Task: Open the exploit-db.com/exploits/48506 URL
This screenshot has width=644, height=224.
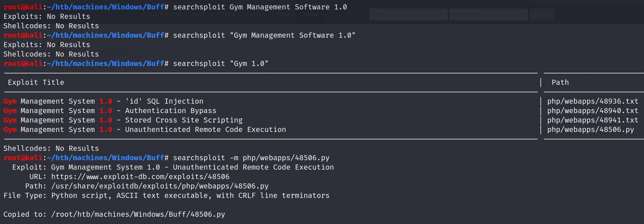Action: [140, 177]
